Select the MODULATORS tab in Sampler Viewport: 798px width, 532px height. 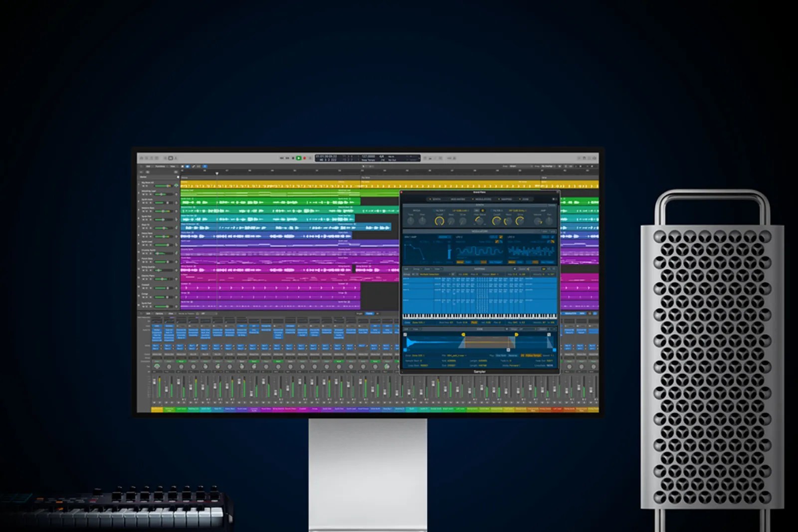pyautogui.click(x=483, y=199)
